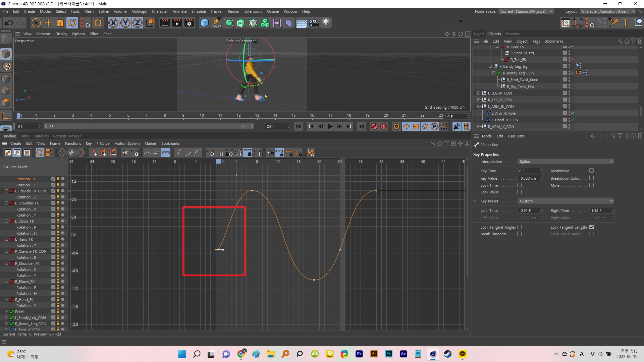Screen dimensions: 644x362
Task: Open the Key Preset Custom dropdown
Action: click(566, 201)
